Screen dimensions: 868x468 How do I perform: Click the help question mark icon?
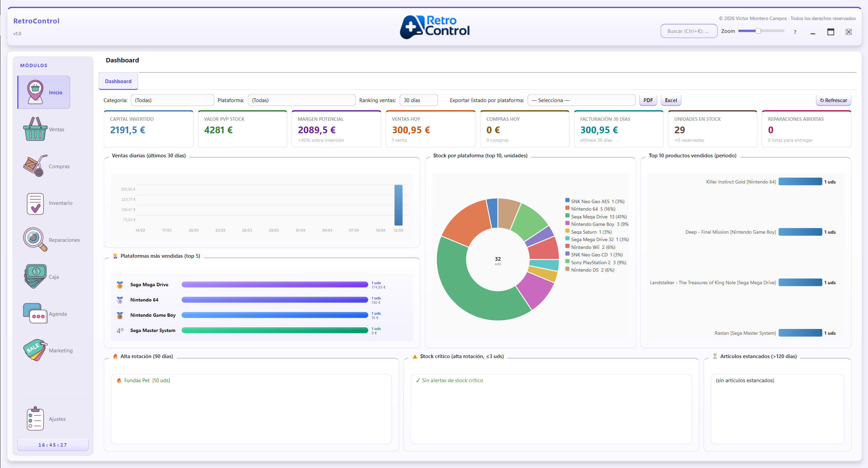tap(795, 32)
